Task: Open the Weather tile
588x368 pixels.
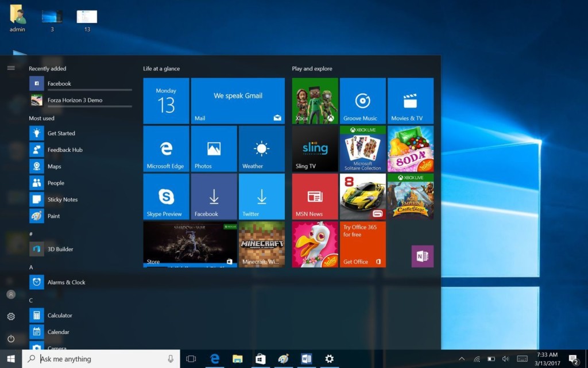Action: [261, 149]
